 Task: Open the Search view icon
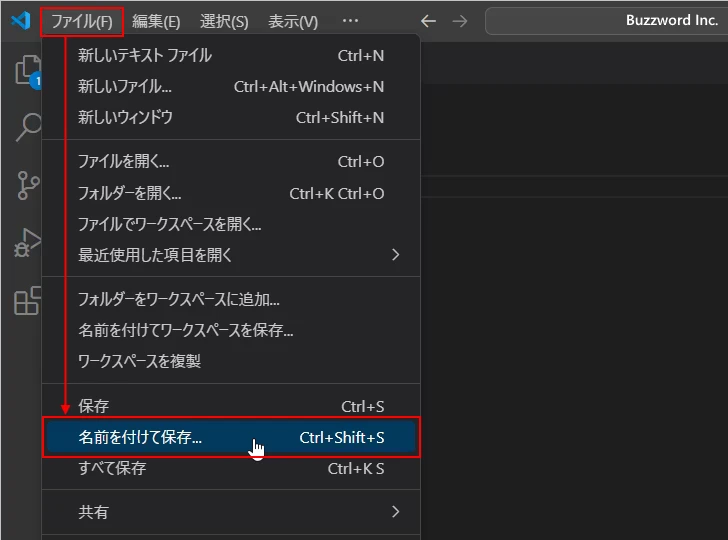26,127
